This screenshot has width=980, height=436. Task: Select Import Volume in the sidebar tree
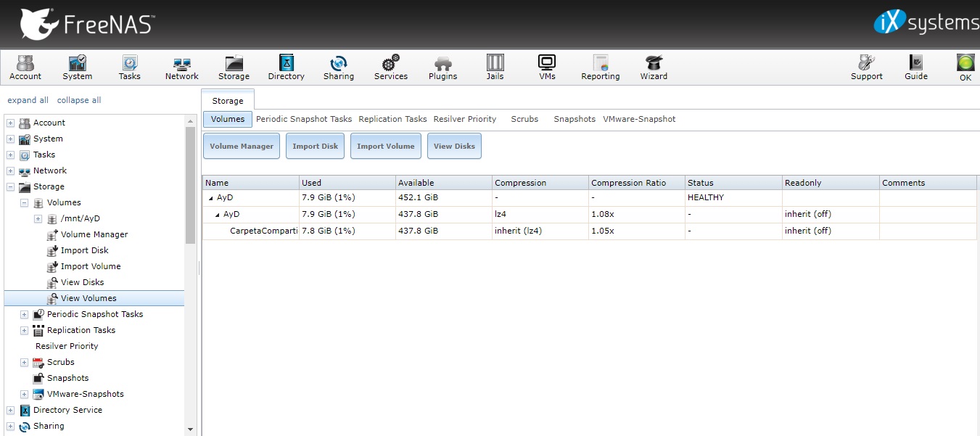tap(90, 266)
